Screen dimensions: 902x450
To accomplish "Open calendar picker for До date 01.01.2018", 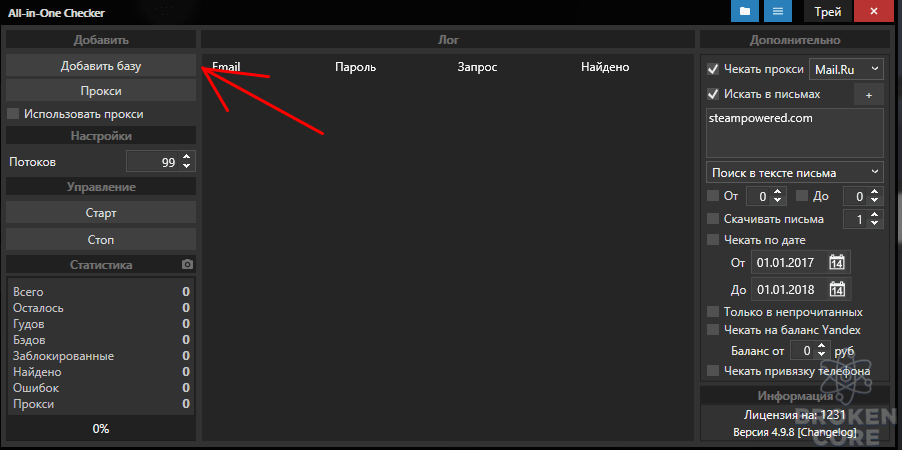I will click(x=836, y=289).
